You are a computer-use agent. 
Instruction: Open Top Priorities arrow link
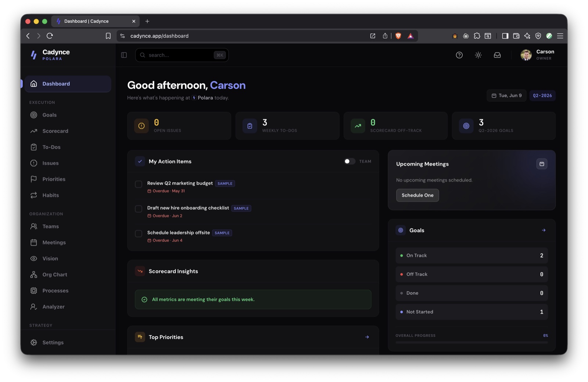[x=367, y=337]
